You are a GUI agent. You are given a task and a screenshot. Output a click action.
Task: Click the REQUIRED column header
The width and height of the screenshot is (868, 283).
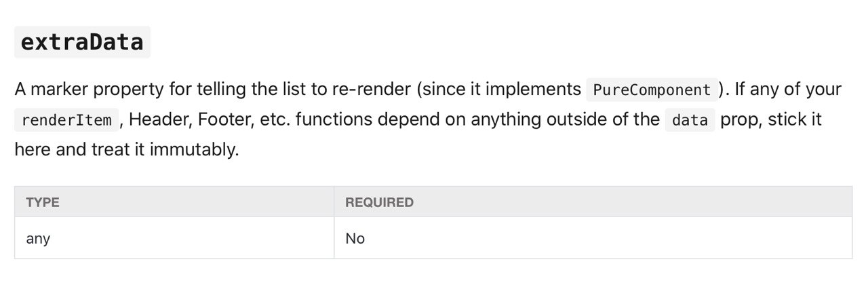(379, 202)
